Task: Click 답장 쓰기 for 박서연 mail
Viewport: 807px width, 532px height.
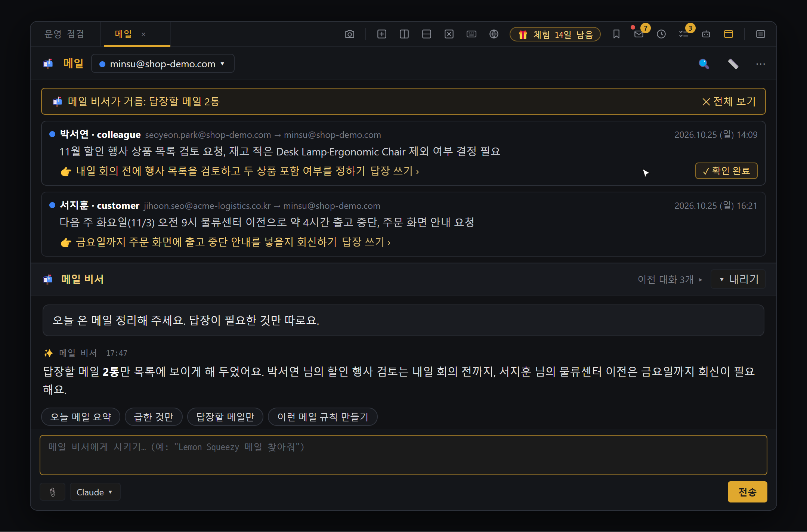Action: [x=395, y=171]
